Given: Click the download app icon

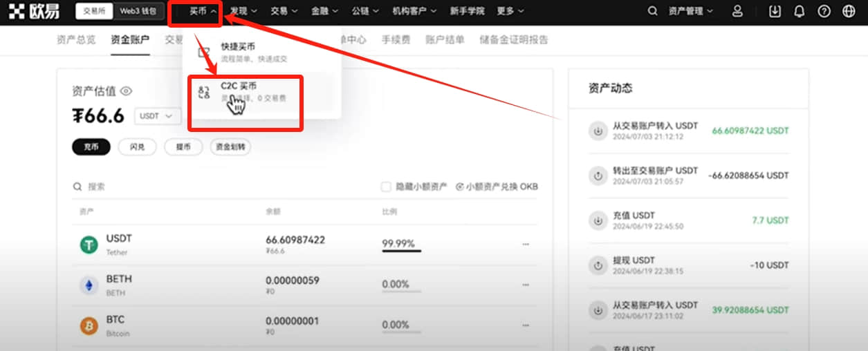Looking at the screenshot, I should click(775, 11).
